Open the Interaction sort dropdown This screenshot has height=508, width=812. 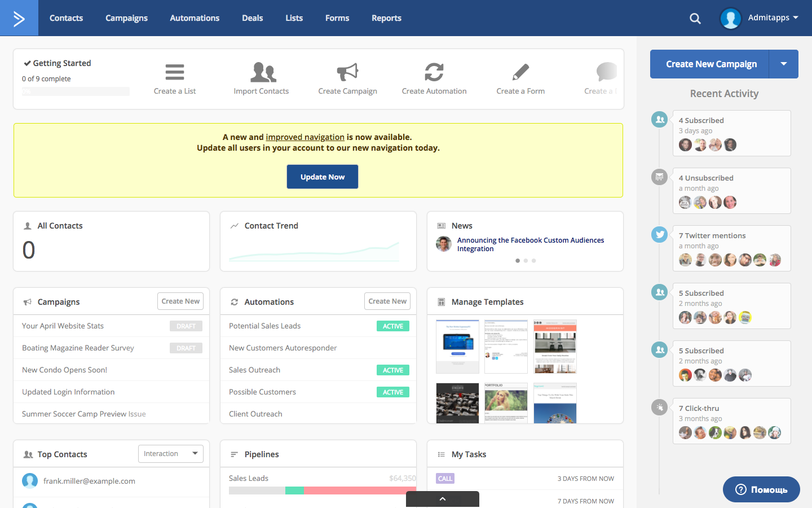click(171, 454)
